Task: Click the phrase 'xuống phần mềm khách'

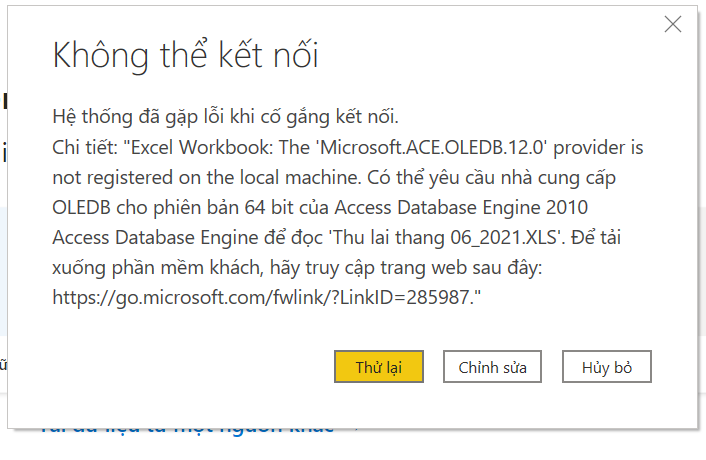Action: point(157,268)
